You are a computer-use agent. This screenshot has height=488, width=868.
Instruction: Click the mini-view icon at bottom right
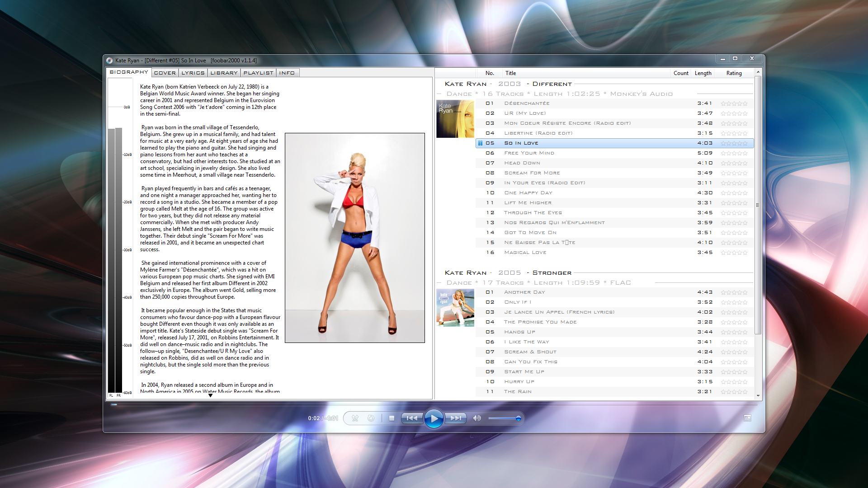(x=747, y=418)
